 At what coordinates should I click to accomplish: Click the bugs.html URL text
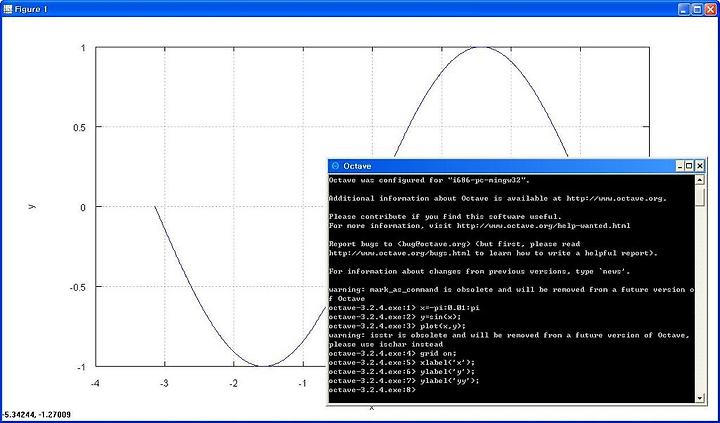399,253
